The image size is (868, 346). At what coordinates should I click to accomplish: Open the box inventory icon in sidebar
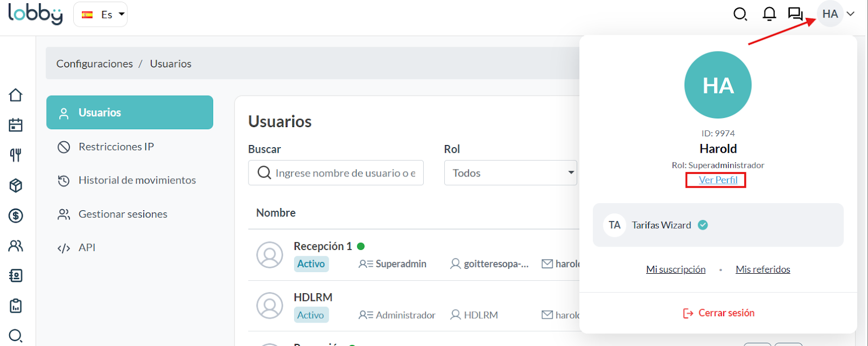click(16, 186)
